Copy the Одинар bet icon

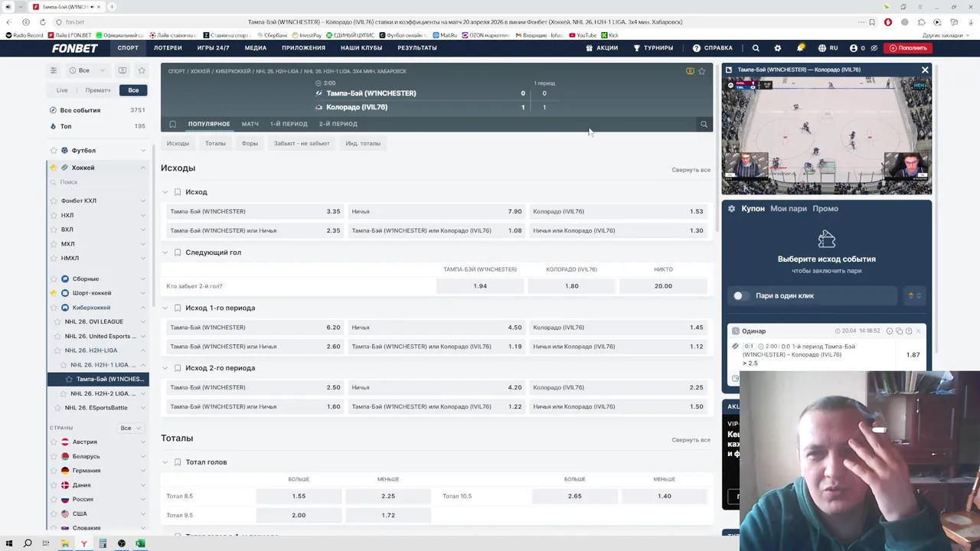(x=899, y=331)
